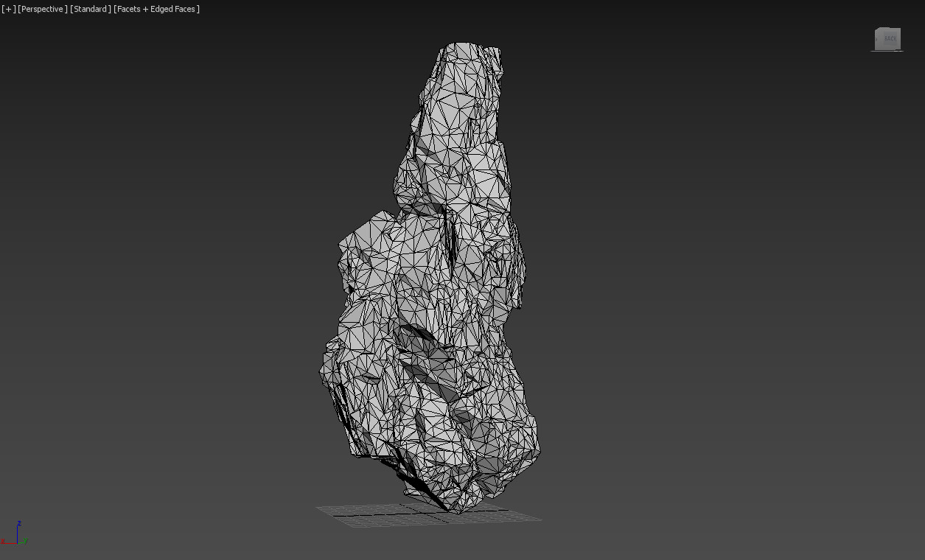Open the Facets + Edged Faces display menu
925x560 pixels.
[156, 9]
